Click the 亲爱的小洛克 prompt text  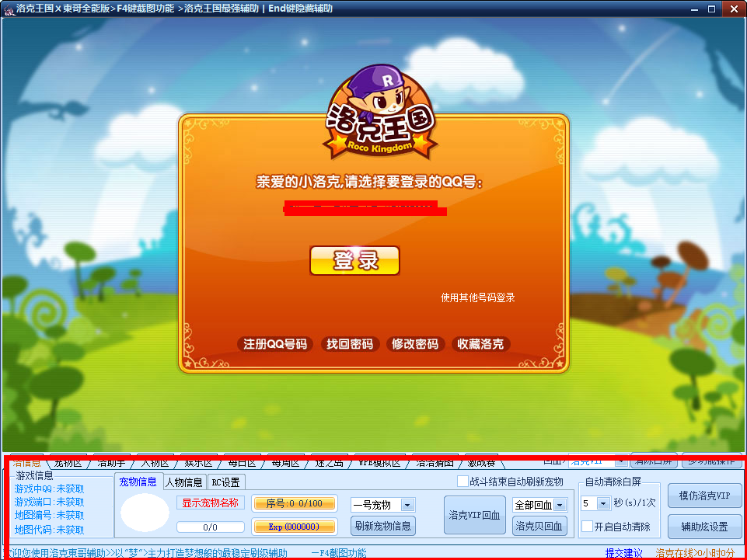click(370, 182)
